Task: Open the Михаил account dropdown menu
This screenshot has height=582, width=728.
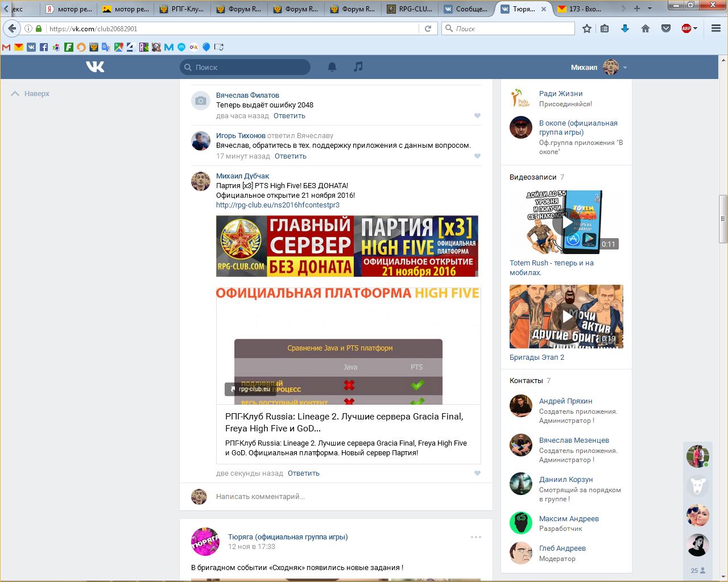Action: pos(599,67)
